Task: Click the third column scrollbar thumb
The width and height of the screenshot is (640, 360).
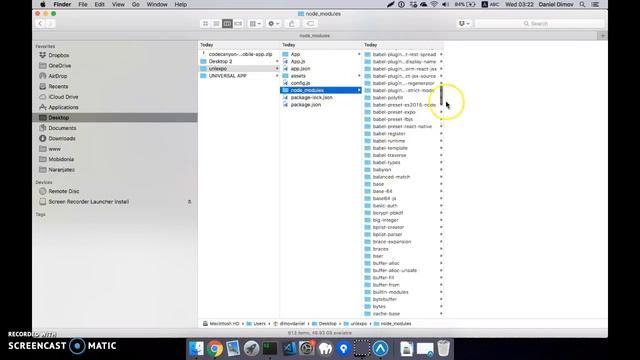Action: [x=442, y=95]
